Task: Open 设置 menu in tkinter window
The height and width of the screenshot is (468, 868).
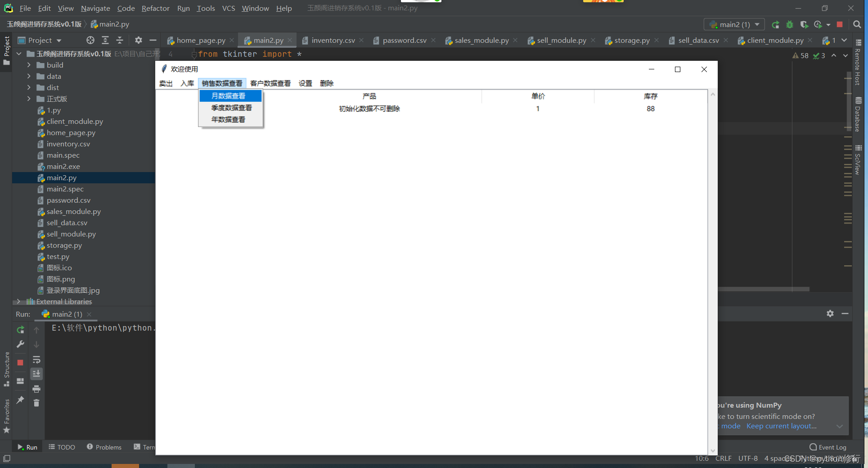Action: tap(305, 83)
